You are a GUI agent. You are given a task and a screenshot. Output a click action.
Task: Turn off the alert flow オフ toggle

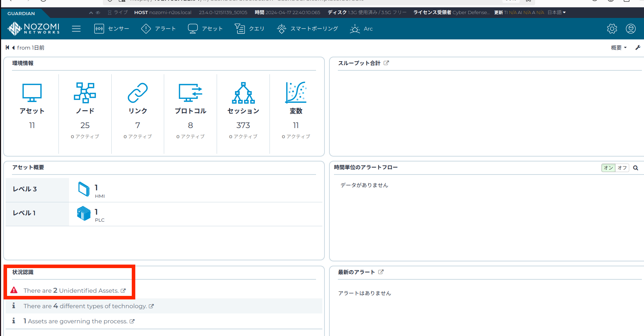[622, 168]
